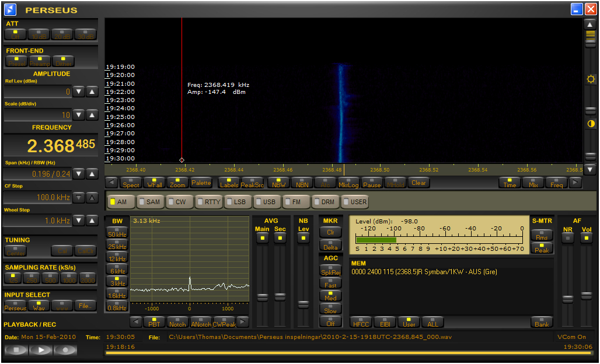Screen dimensions: 600x364
Task: Increase Wheel Step with up arrow
Action: (92, 220)
